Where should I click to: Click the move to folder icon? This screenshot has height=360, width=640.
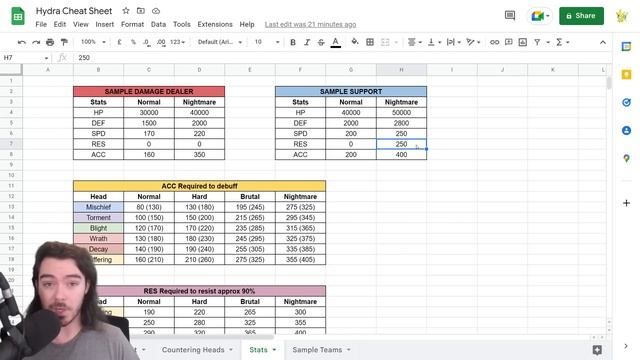(x=141, y=11)
